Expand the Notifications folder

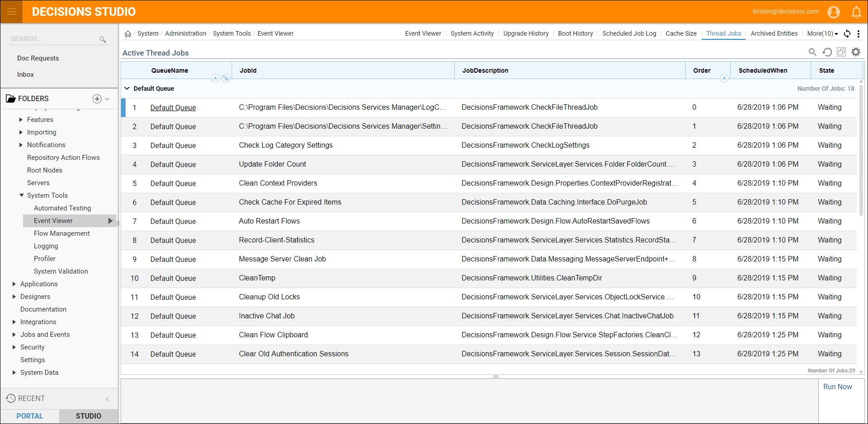pos(21,145)
